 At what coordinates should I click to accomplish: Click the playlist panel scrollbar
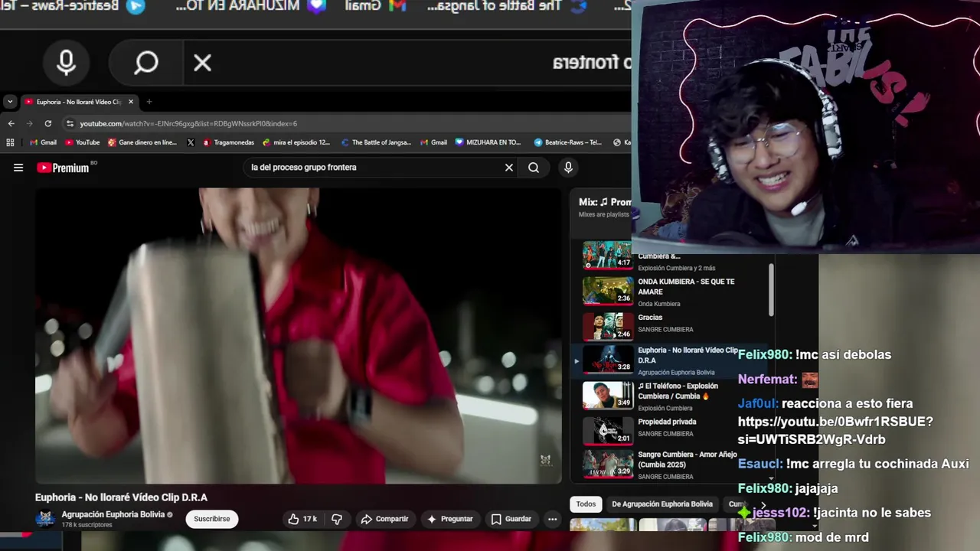771,289
